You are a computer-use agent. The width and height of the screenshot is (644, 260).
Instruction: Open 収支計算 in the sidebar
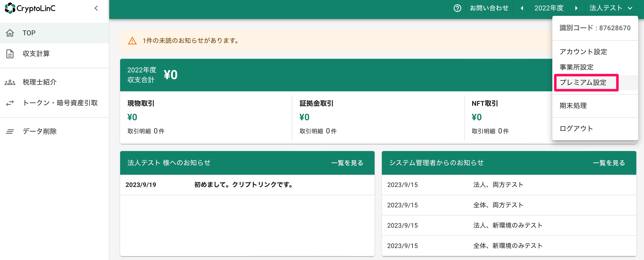coord(54,54)
